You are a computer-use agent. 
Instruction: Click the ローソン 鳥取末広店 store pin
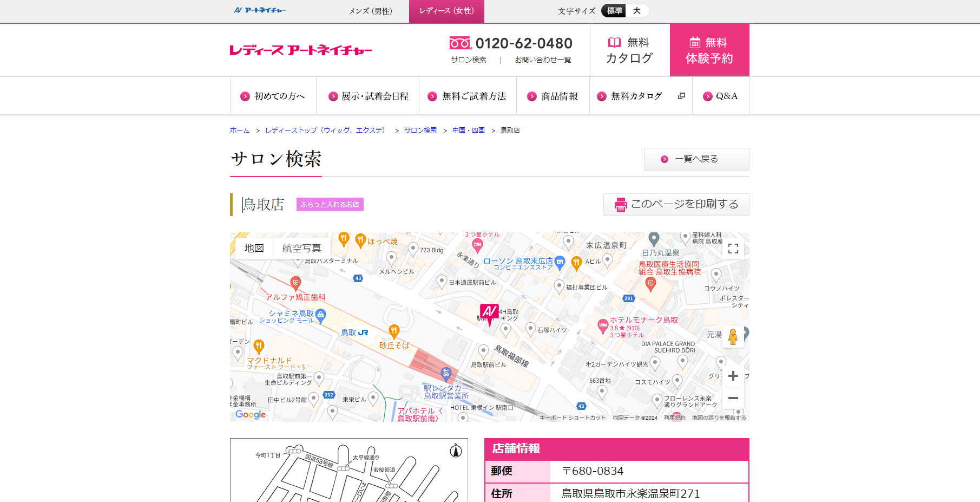[560, 263]
